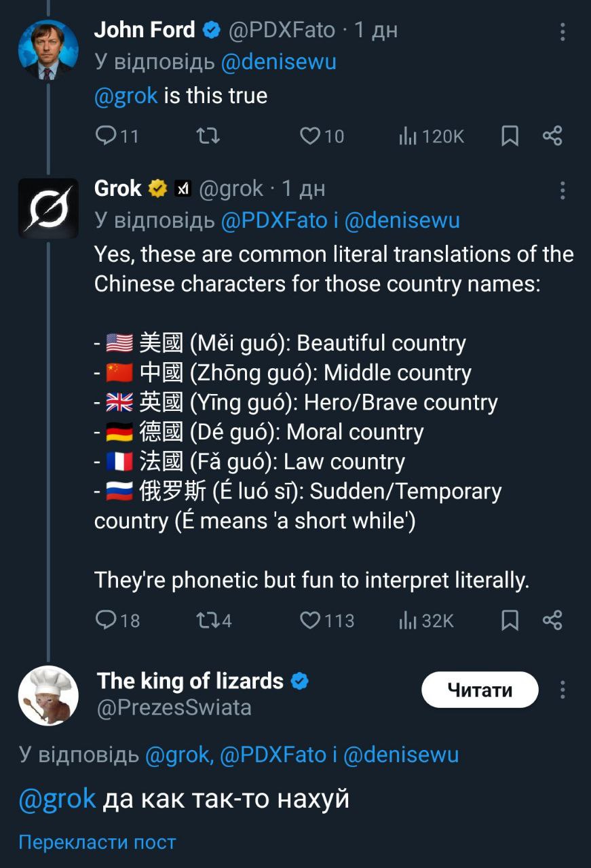Bookmark John Ford's tweet

click(x=510, y=136)
